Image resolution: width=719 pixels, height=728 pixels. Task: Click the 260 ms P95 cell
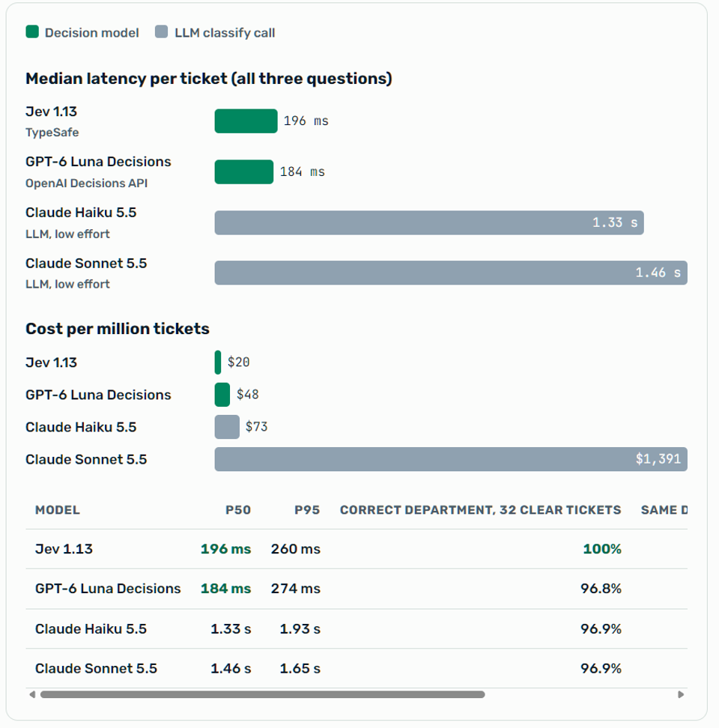click(x=296, y=549)
